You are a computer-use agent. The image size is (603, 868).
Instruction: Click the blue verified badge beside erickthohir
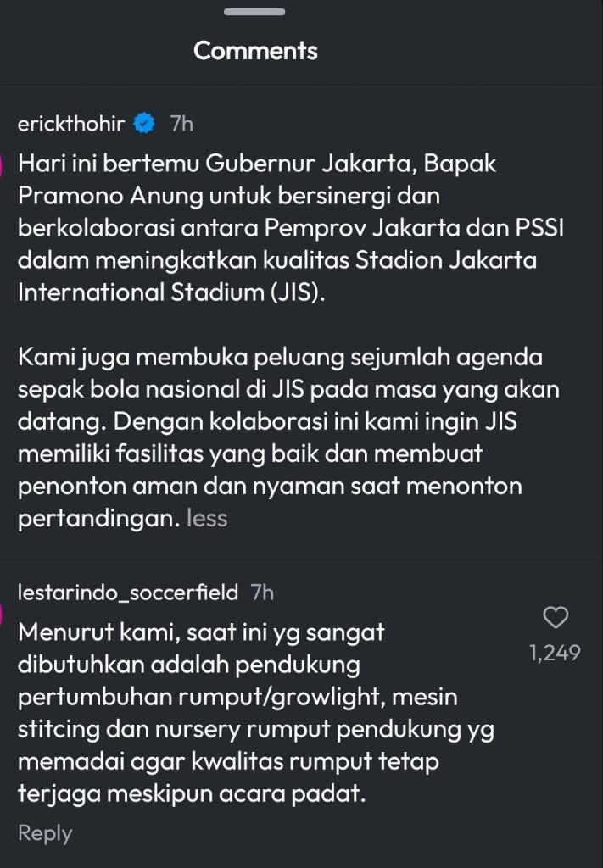(146, 123)
